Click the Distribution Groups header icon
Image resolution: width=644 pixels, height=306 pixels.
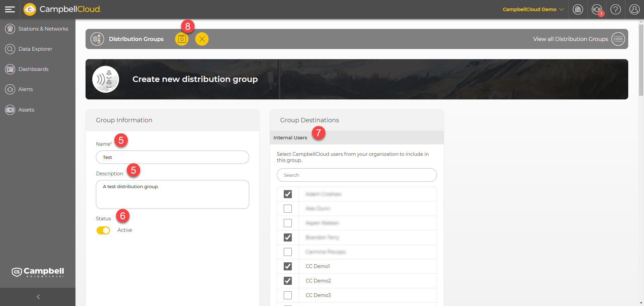97,39
